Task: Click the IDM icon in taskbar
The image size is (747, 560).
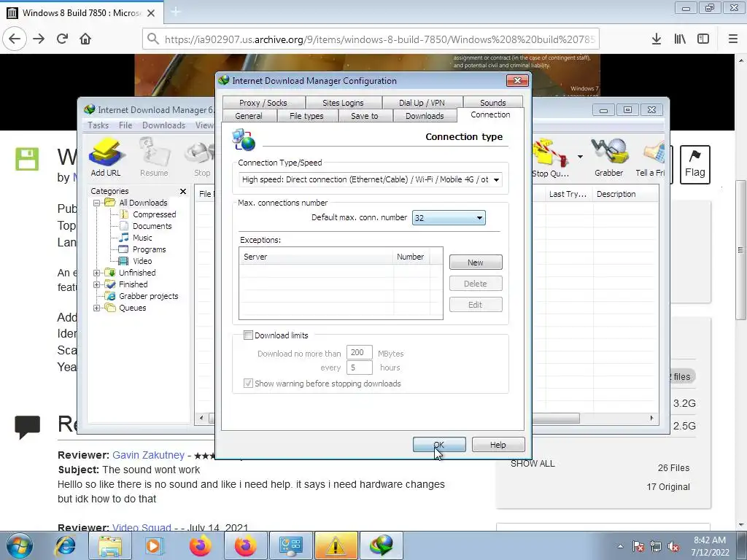Action: [x=381, y=545]
